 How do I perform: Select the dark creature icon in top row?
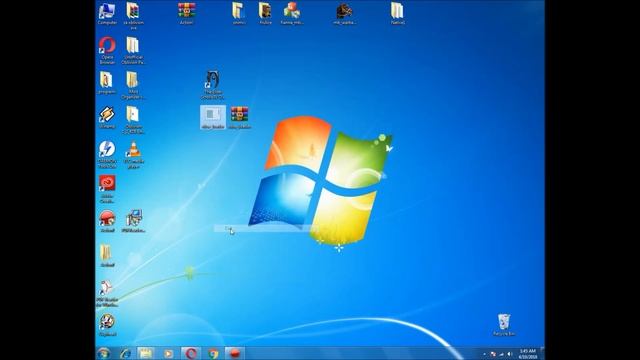click(x=344, y=14)
